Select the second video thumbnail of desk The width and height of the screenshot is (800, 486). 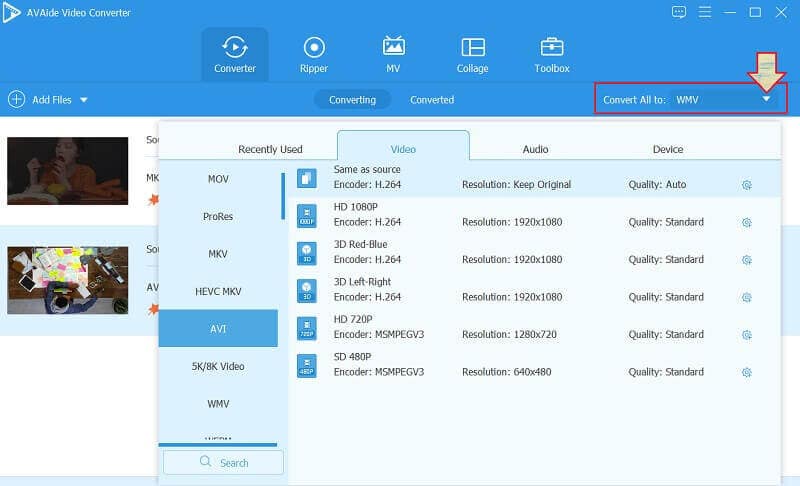[x=67, y=280]
